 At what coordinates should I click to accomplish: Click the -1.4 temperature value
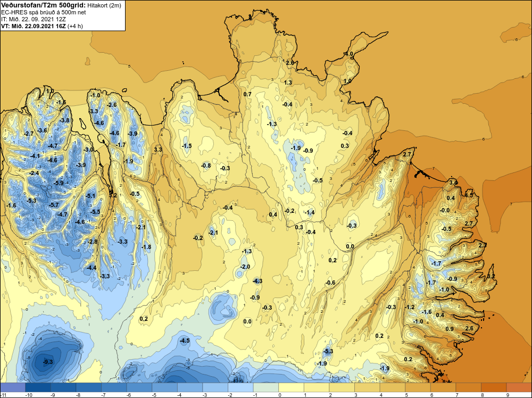click(x=310, y=212)
